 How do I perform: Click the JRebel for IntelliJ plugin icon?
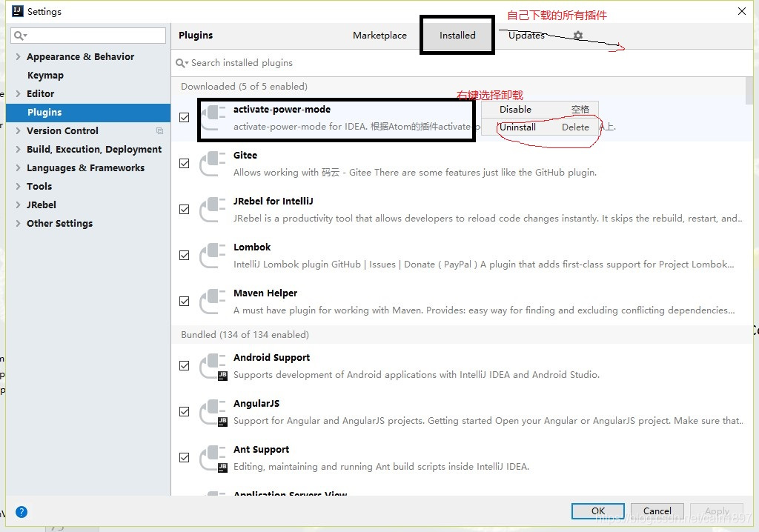click(213, 210)
